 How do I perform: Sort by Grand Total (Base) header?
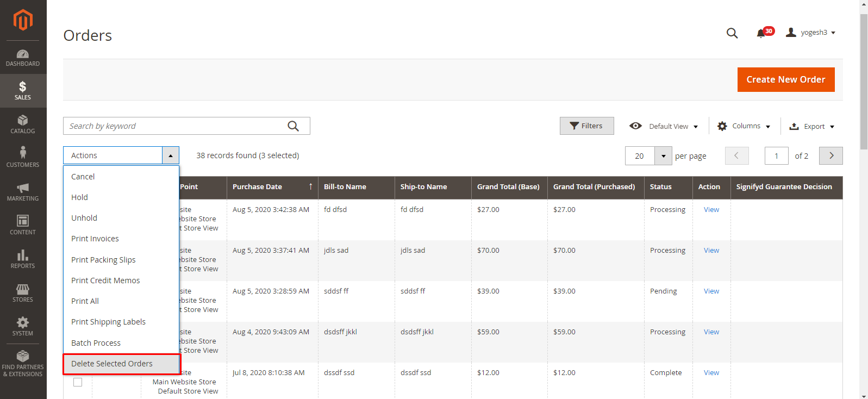click(x=508, y=186)
